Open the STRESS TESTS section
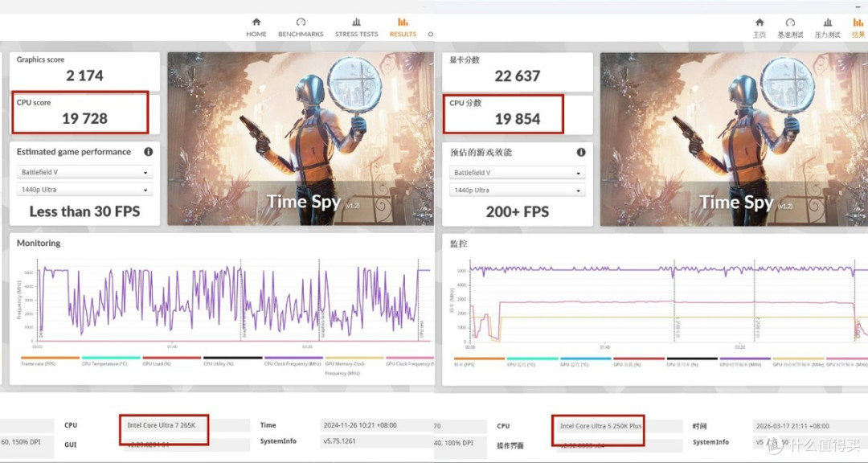 click(356, 27)
